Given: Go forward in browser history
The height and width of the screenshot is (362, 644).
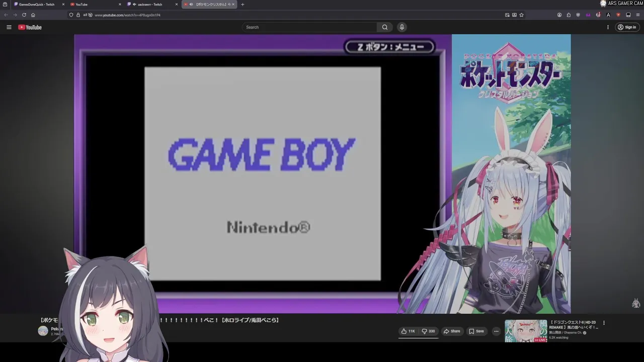Looking at the screenshot, I should pyautogui.click(x=15, y=15).
